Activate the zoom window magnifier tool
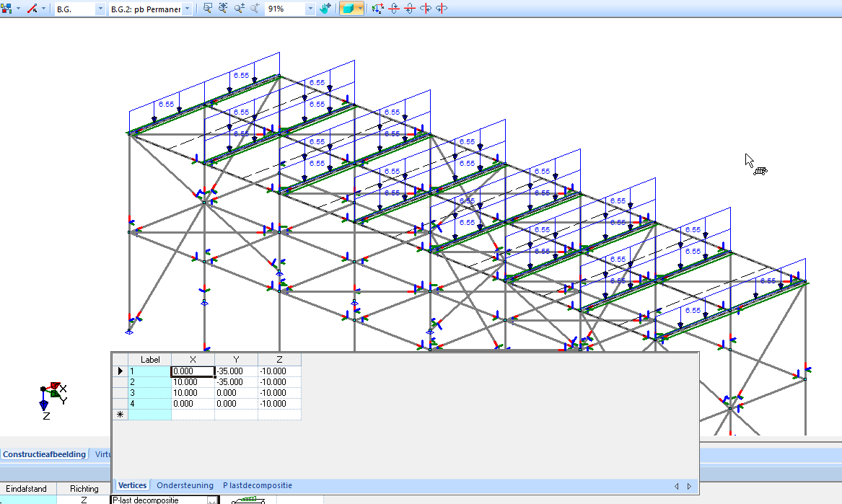 207,9
